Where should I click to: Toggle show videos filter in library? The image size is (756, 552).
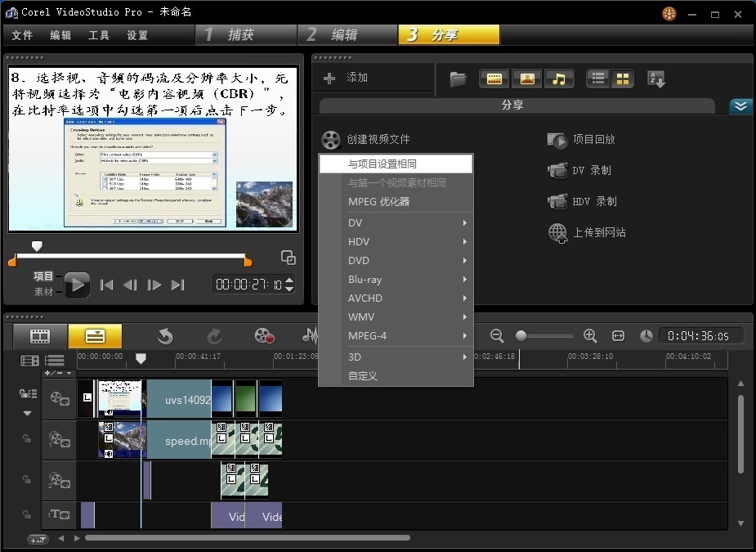[494, 79]
